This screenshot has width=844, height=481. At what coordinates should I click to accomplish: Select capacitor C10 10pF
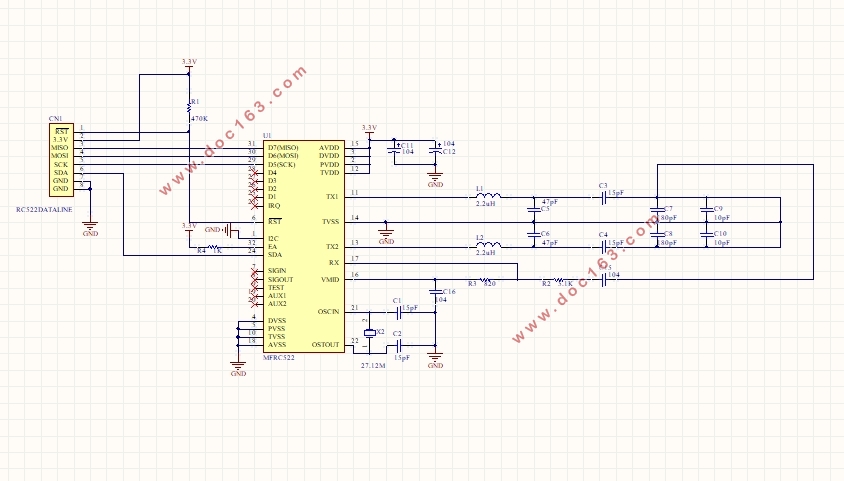coord(706,235)
